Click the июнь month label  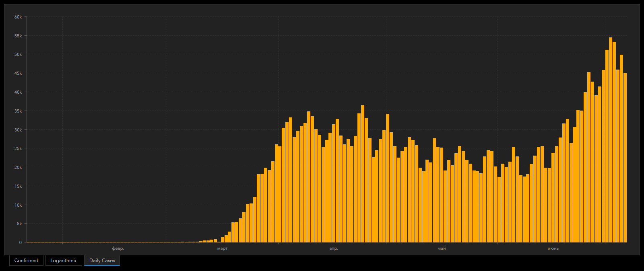(x=553, y=248)
